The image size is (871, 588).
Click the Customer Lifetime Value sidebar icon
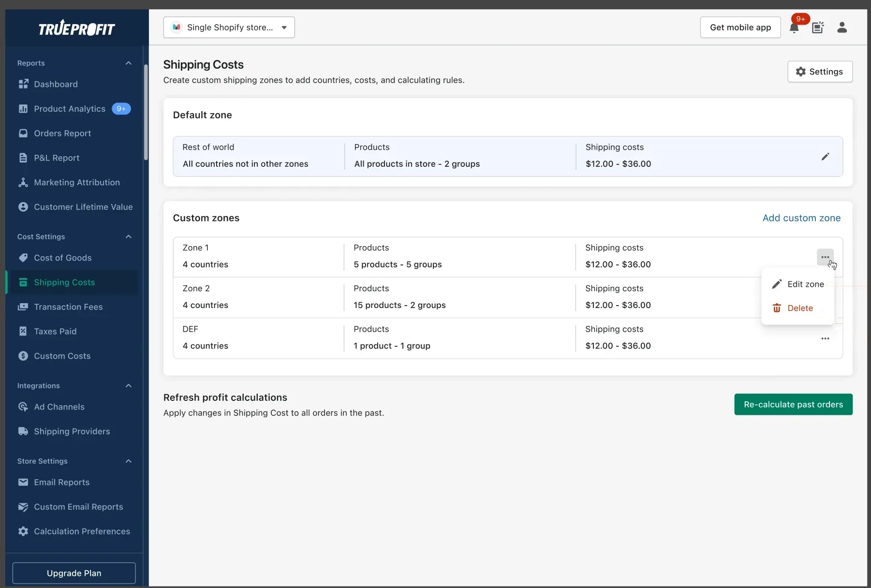23,207
